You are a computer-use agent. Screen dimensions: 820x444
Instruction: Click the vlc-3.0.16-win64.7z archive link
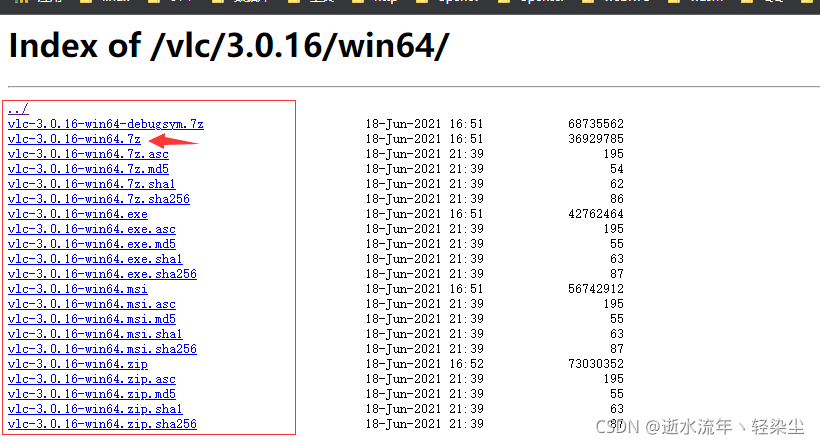click(x=74, y=139)
